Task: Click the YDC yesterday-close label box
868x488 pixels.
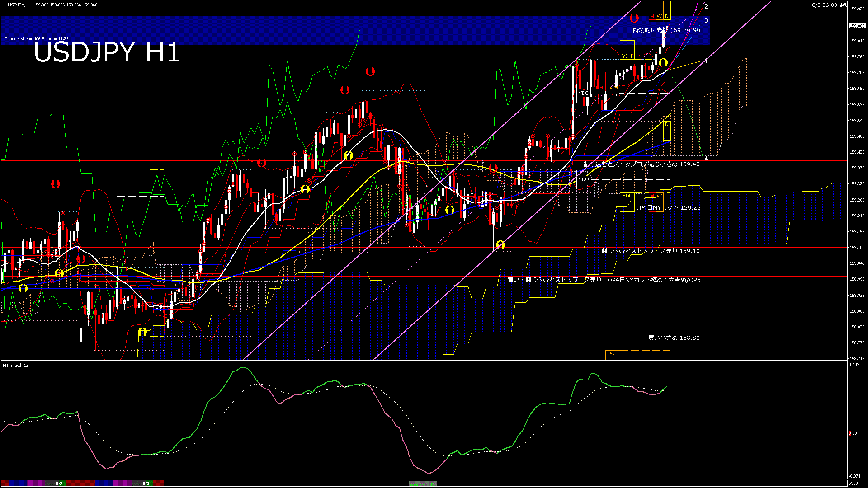Action: (584, 93)
